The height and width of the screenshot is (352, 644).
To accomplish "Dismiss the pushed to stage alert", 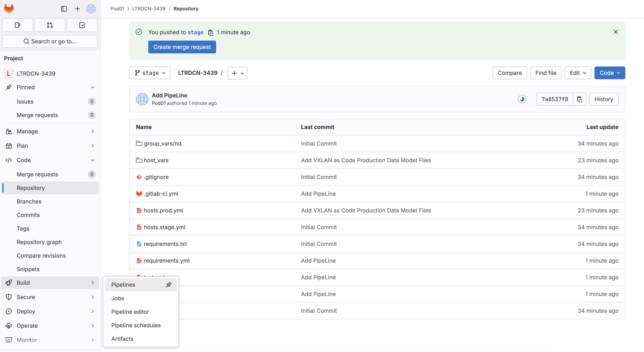I will coord(616,32).
